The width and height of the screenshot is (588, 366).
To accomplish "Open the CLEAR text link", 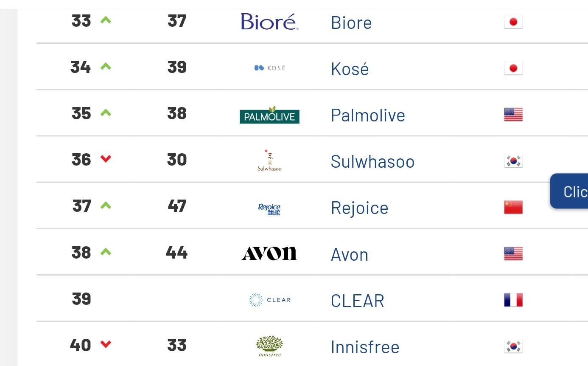I will 357,301.
